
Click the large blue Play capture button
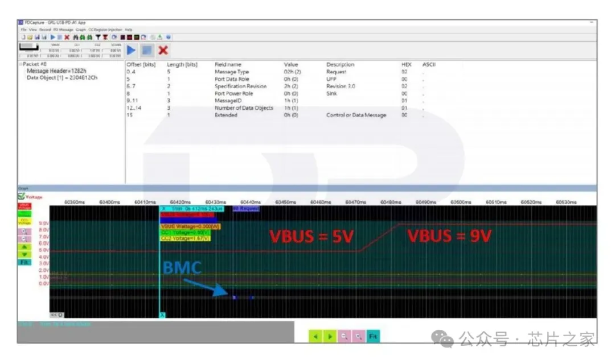point(132,50)
